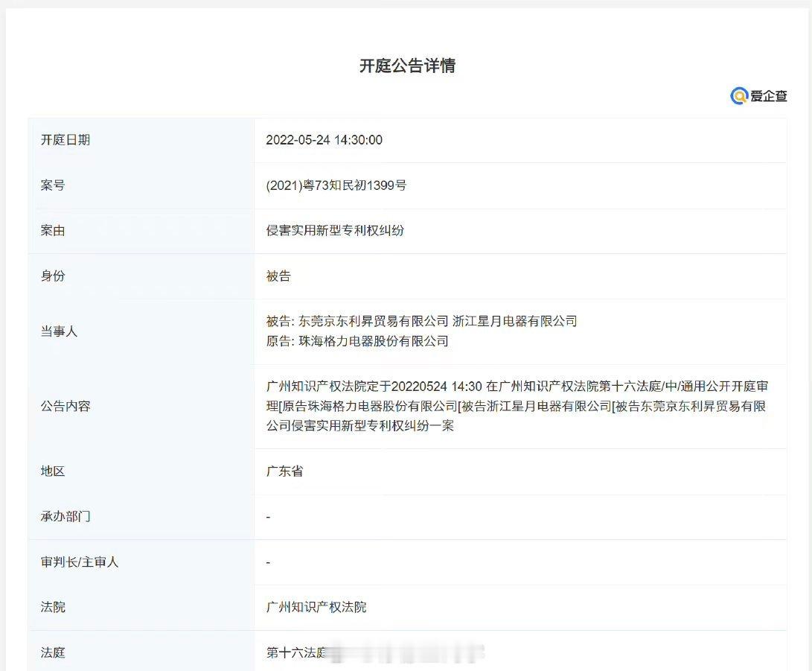
Task: Click the 案由 label cell
Action: point(141,231)
